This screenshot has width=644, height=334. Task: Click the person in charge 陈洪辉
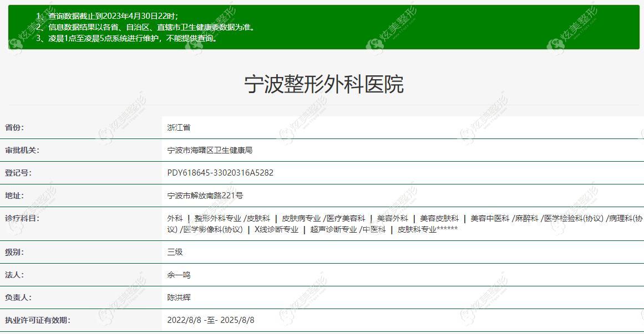pyautogui.click(x=179, y=297)
